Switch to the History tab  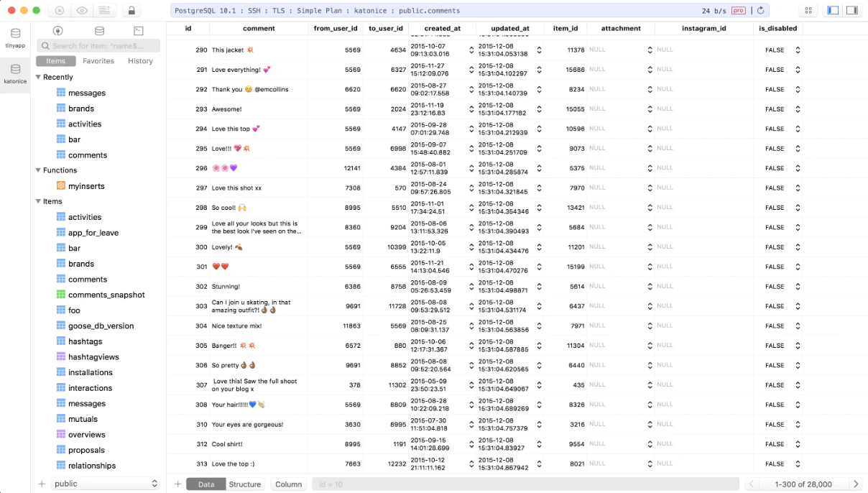click(x=140, y=61)
